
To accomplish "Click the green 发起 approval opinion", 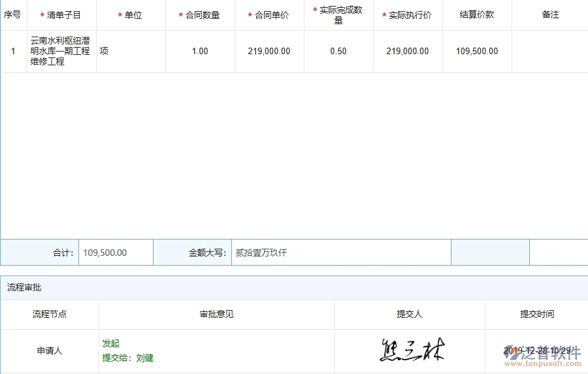I will [111, 343].
